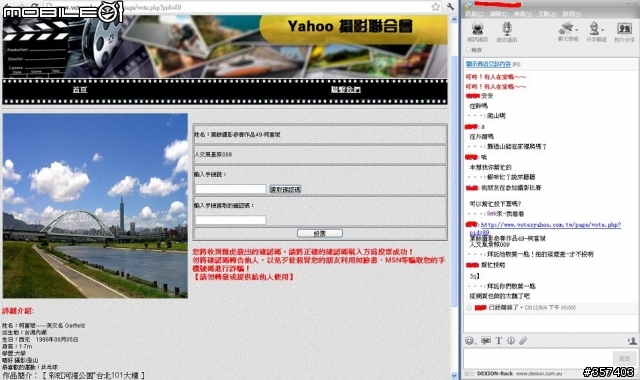
Task: Expand the 聊天情境 dropdown arrow
Action: click(576, 30)
